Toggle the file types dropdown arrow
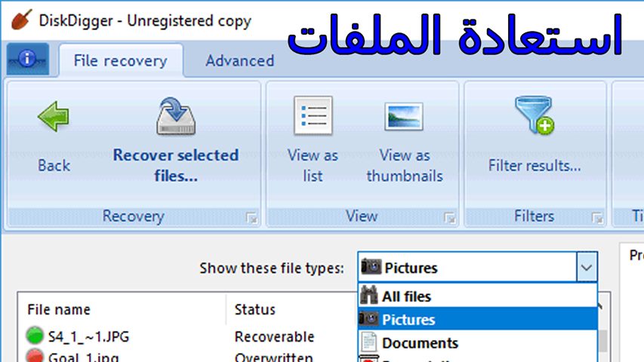644x362 pixels. [x=587, y=268]
